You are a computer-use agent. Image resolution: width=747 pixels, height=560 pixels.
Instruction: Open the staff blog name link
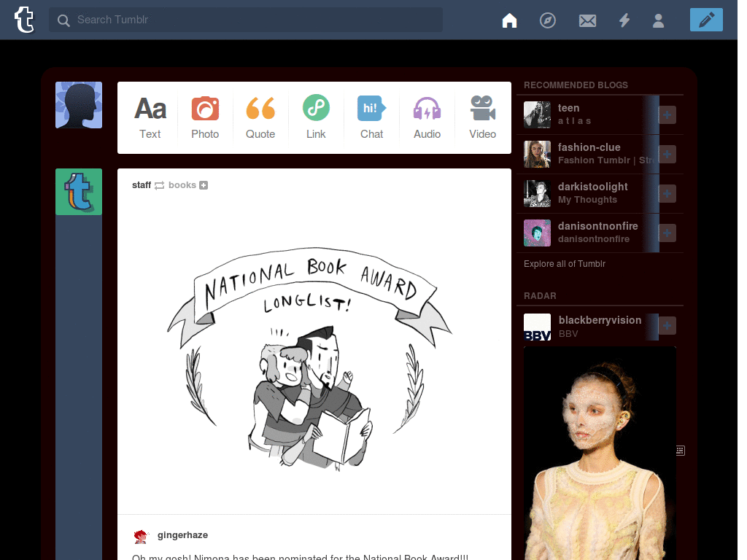pyautogui.click(x=142, y=184)
